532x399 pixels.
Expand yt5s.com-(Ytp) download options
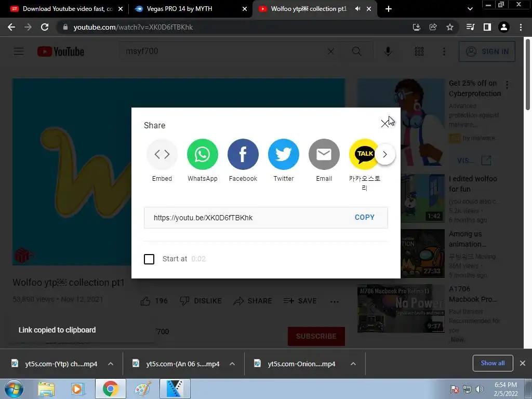(x=111, y=364)
